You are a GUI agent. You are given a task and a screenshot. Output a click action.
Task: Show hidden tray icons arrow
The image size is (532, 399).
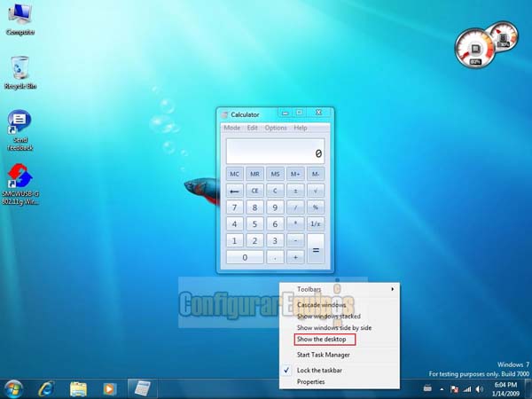tap(442, 389)
